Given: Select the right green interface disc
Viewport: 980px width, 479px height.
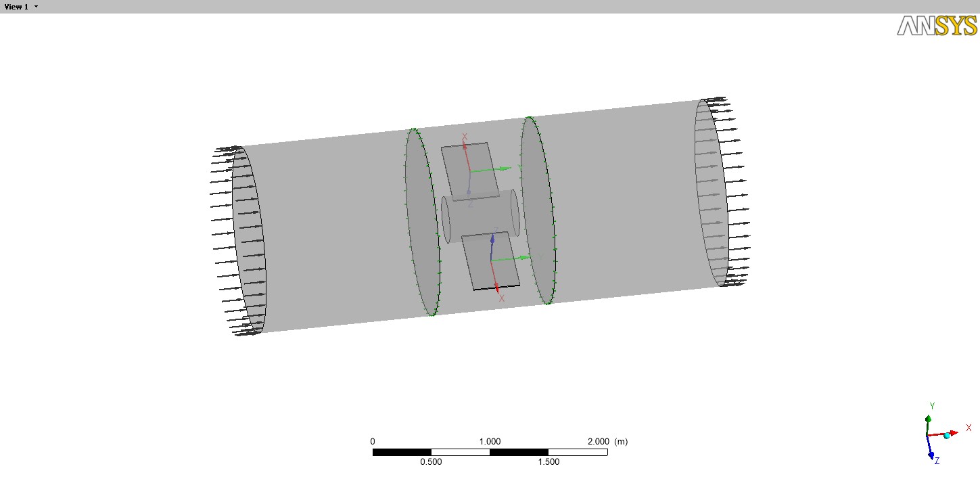Looking at the screenshot, I should tap(538, 210).
